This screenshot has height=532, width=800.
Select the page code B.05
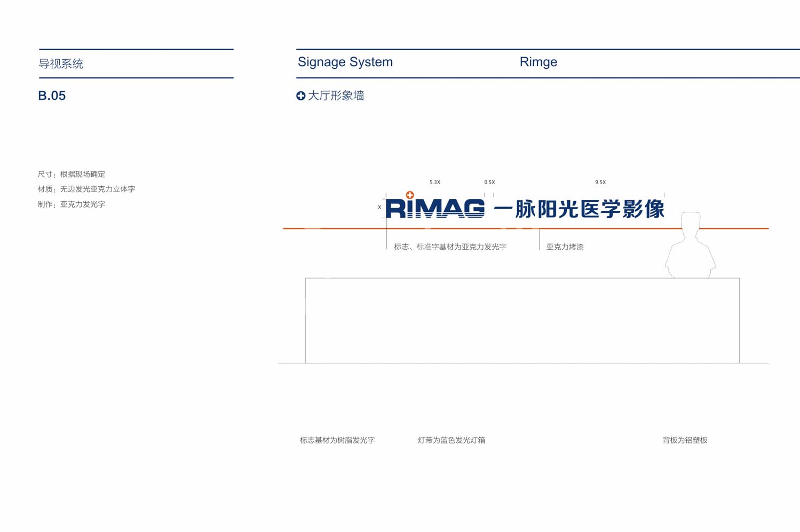click(52, 96)
